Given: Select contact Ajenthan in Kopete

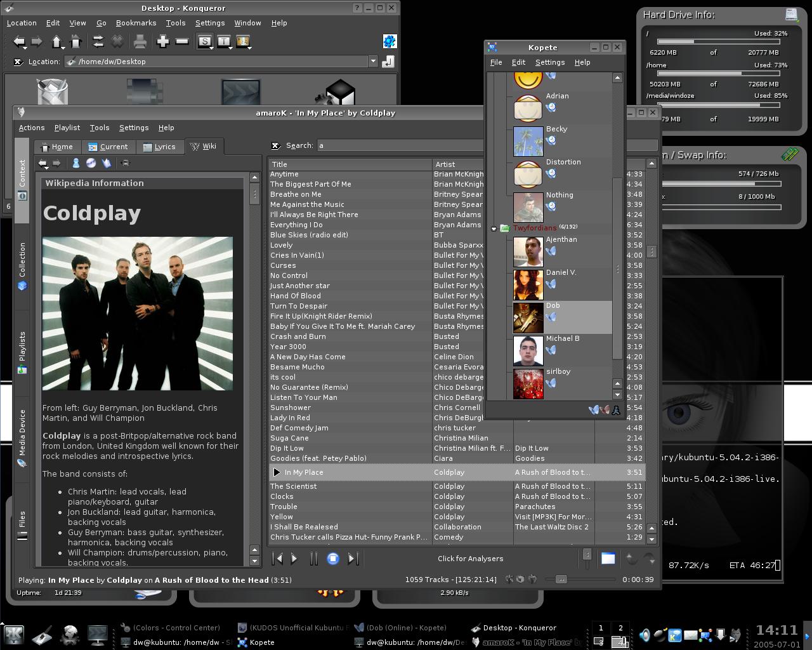Looking at the screenshot, I should point(562,251).
